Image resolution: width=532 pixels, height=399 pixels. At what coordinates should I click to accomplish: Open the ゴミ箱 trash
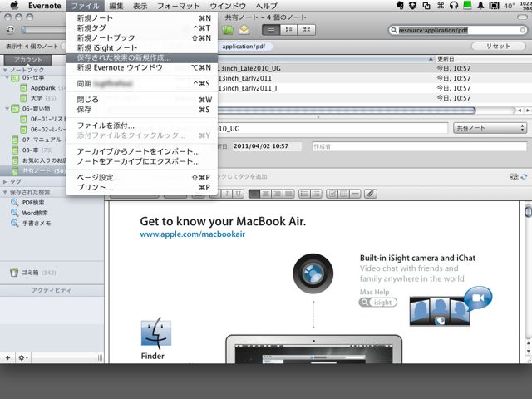click(32, 273)
